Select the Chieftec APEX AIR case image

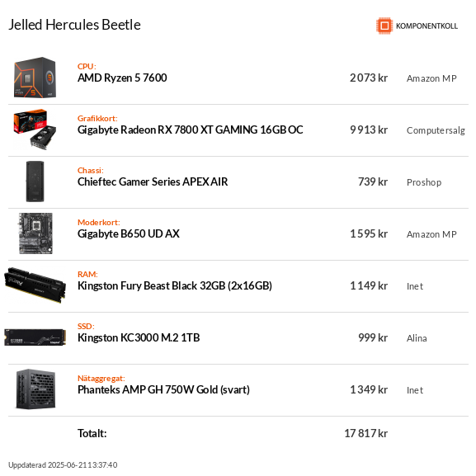pyautogui.click(x=35, y=181)
